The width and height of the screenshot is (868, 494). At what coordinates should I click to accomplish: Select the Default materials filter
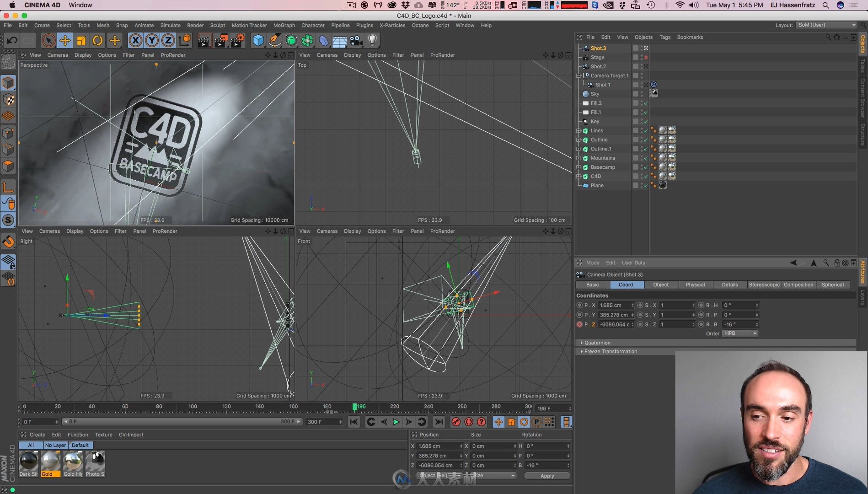(x=80, y=445)
